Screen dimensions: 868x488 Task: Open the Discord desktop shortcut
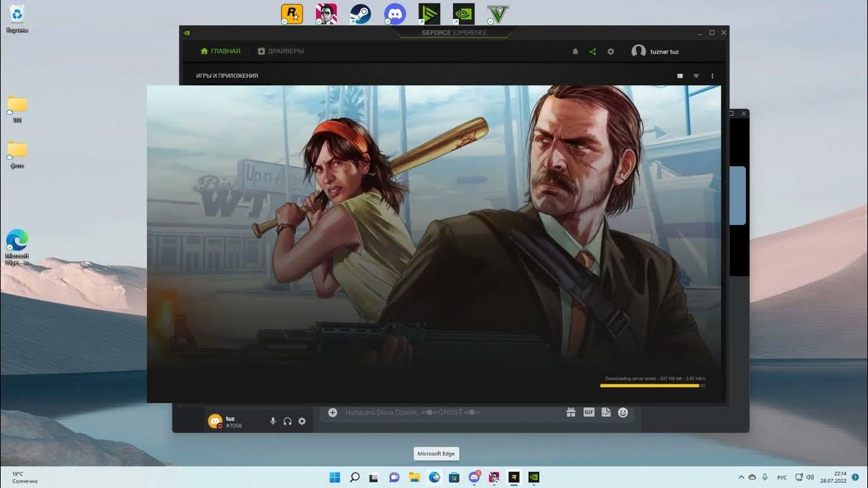click(x=395, y=14)
